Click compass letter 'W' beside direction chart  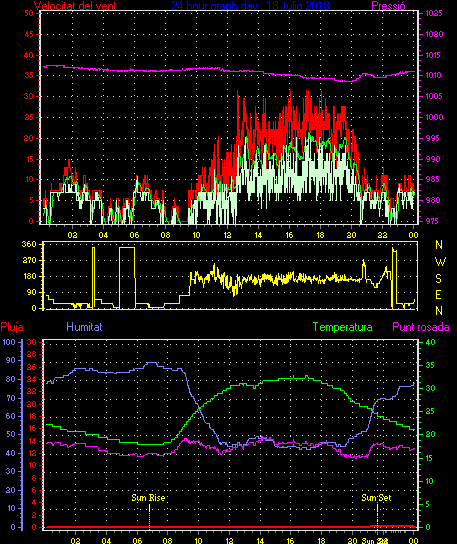coord(440,262)
